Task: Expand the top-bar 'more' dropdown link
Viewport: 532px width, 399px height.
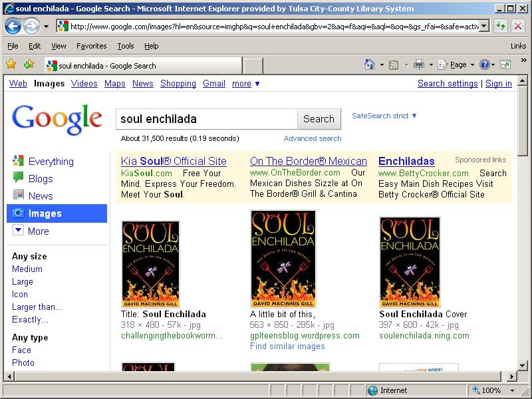Action: [x=245, y=84]
